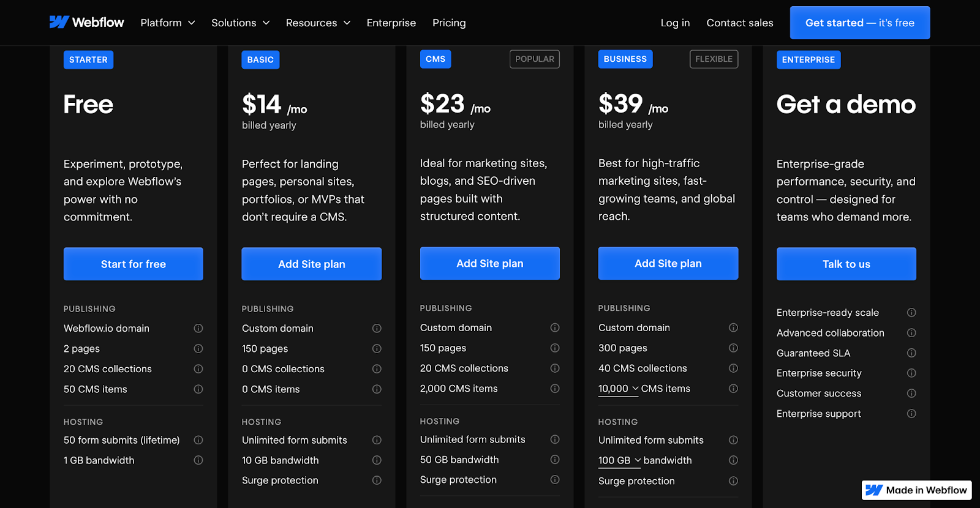Screen dimensions: 980x508
Task: Open info icon for Webflow.io domain
Action: point(198,329)
